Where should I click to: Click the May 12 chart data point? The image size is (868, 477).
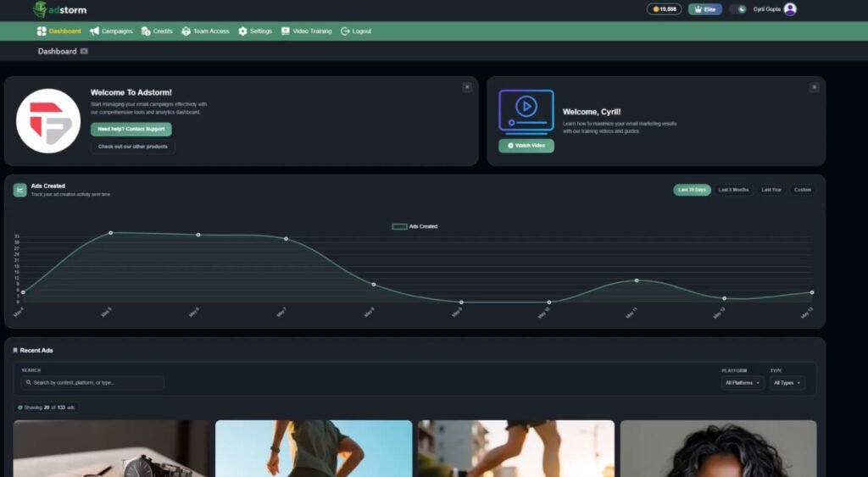click(725, 298)
